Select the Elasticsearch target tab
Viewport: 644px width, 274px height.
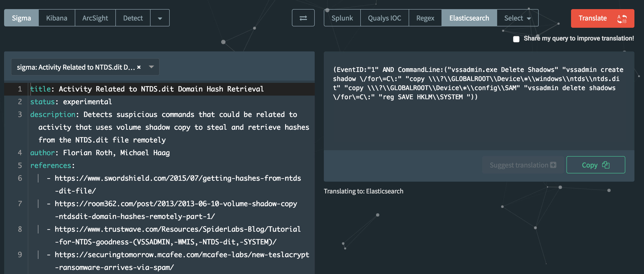coord(469,18)
